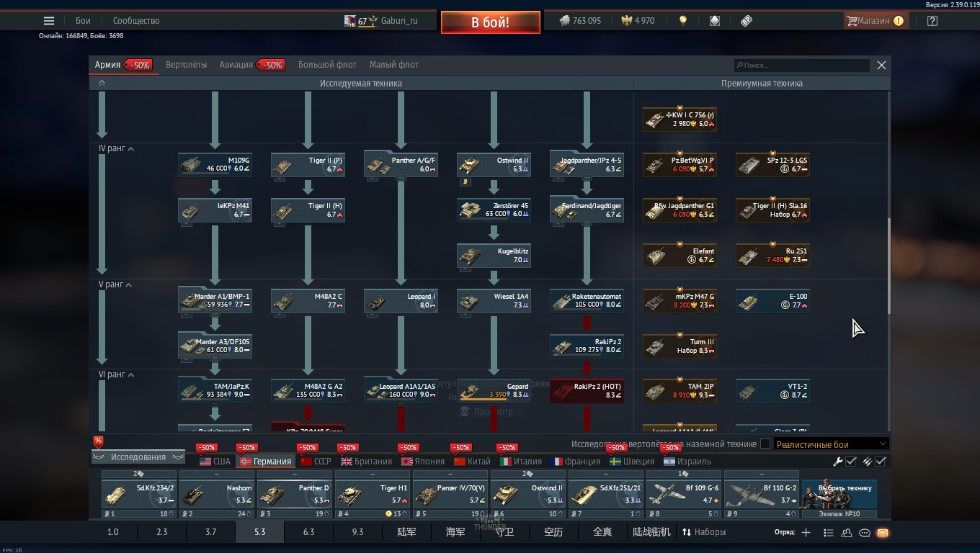Select the США nation tab
Screen dimensions: 980x553
(x=215, y=462)
